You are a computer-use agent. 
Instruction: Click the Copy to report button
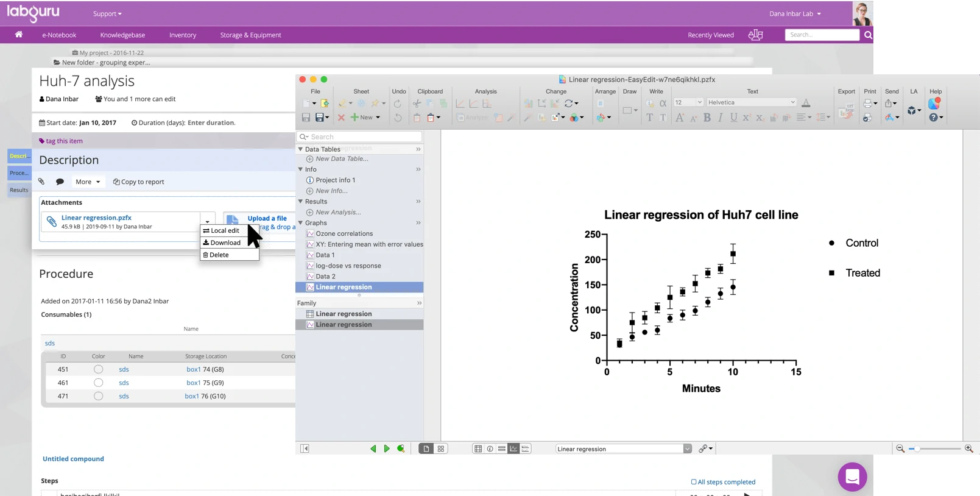139,182
